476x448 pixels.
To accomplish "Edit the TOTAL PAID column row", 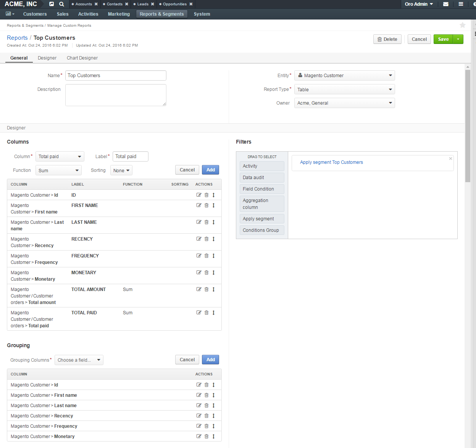I will coord(199,312).
